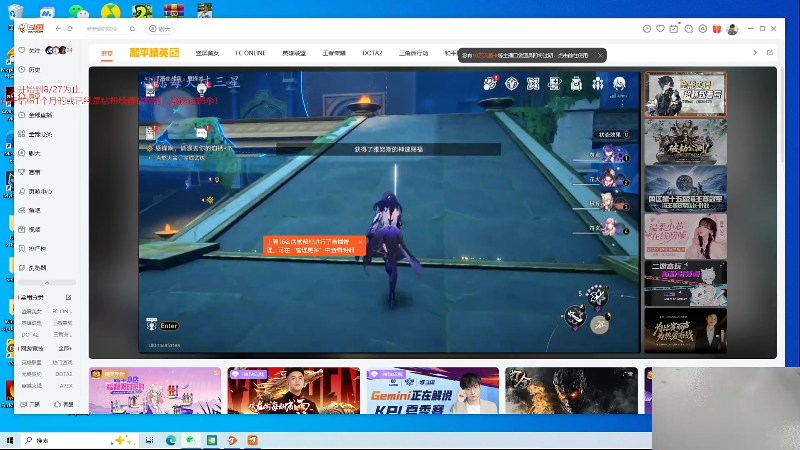The width and height of the screenshot is (800, 450).
Task: Select the 二游高玩 stream thumbnail
Action: coord(686,283)
